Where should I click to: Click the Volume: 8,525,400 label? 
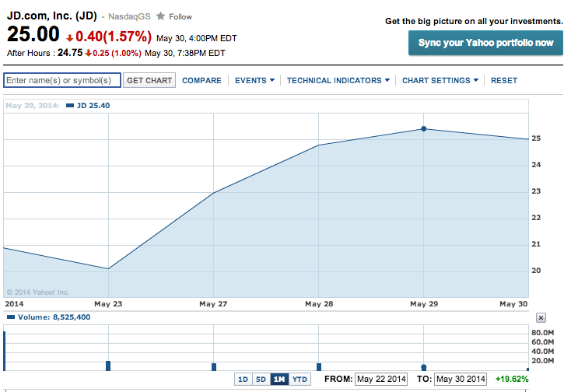(54, 317)
